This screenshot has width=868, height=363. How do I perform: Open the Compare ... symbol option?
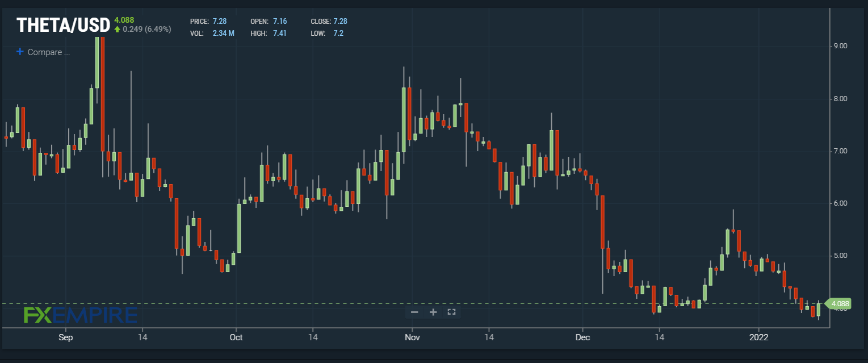tap(49, 52)
